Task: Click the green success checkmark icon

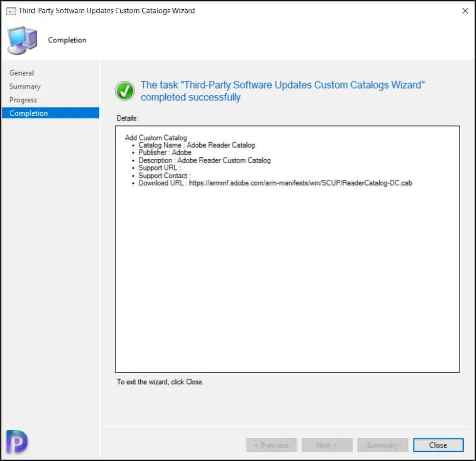Action: (x=125, y=91)
